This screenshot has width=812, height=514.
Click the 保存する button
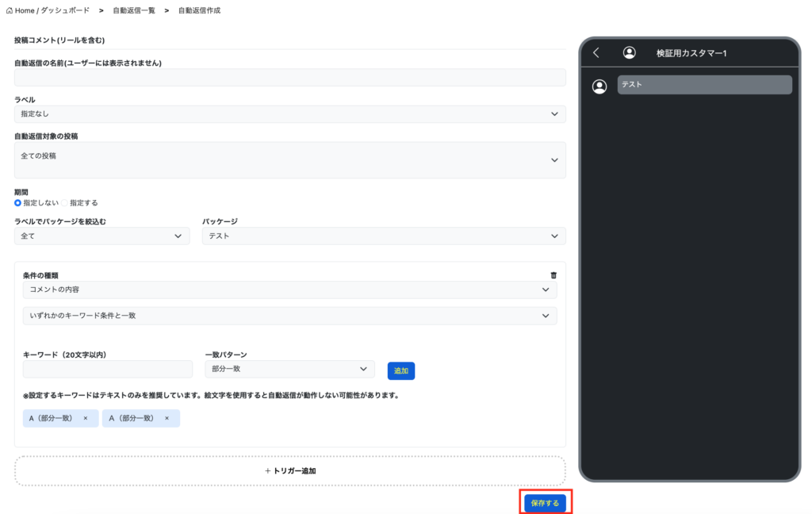546,503
